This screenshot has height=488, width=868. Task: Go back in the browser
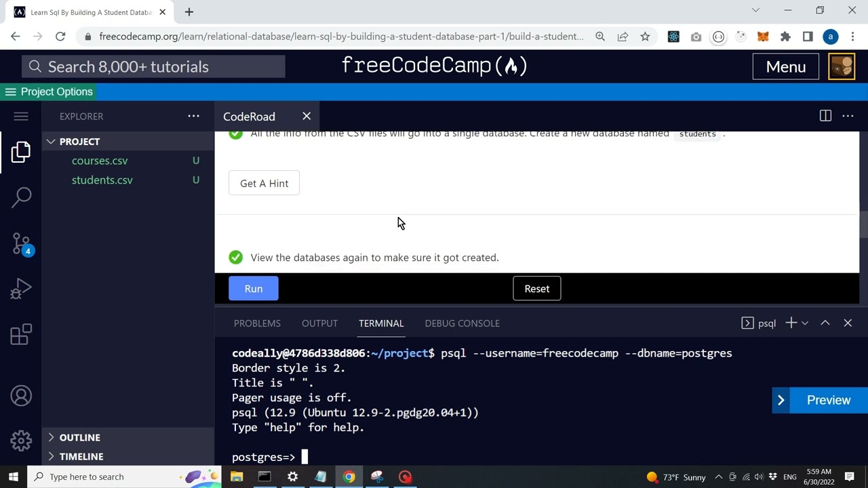click(16, 37)
